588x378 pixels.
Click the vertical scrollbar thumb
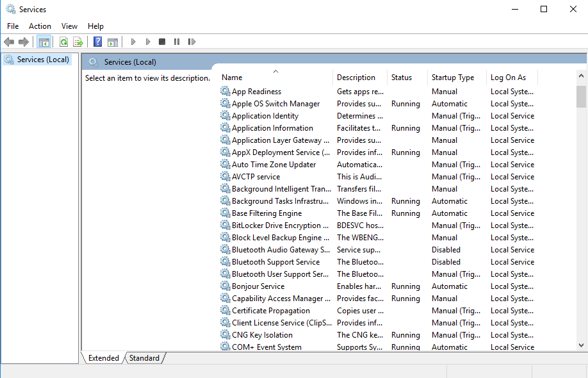tap(581, 97)
